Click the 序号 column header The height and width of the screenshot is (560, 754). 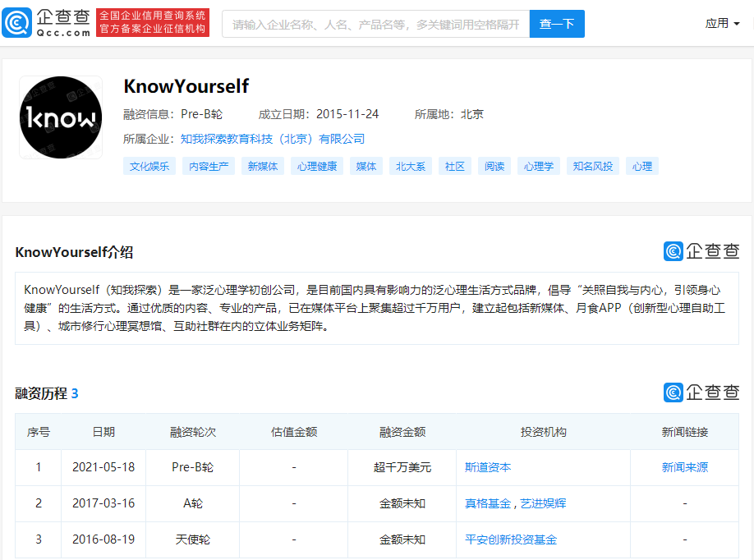[39, 432]
